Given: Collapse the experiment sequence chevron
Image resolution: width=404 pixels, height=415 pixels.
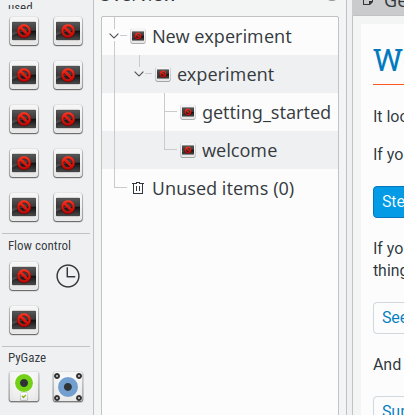Looking at the screenshot, I should [x=139, y=74].
